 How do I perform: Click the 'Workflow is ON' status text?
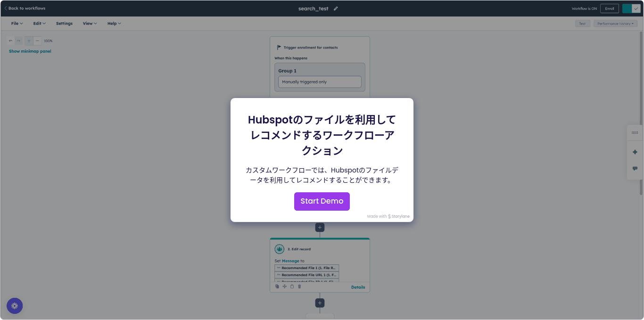click(x=584, y=8)
